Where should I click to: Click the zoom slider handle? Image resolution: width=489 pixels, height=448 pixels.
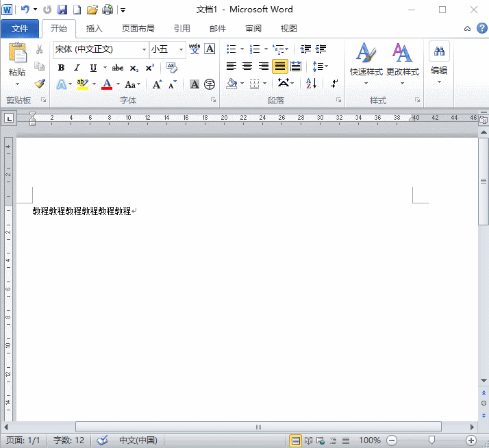click(x=431, y=440)
